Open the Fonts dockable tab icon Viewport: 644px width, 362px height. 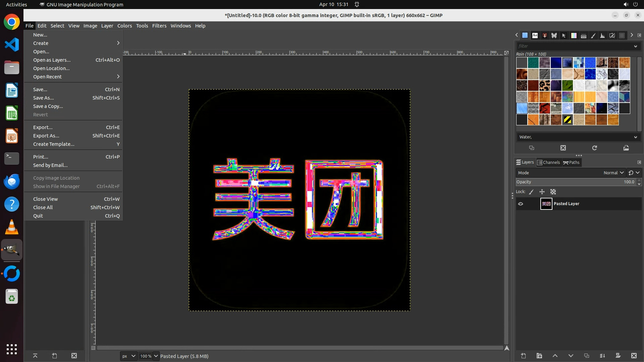pos(535,35)
